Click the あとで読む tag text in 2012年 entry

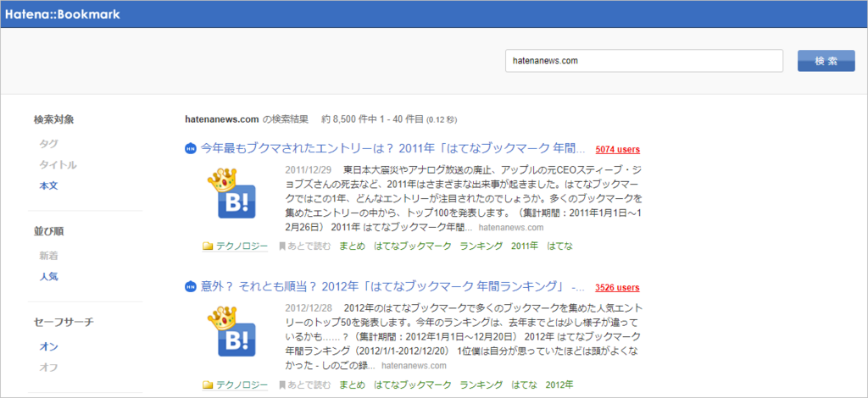(x=309, y=384)
